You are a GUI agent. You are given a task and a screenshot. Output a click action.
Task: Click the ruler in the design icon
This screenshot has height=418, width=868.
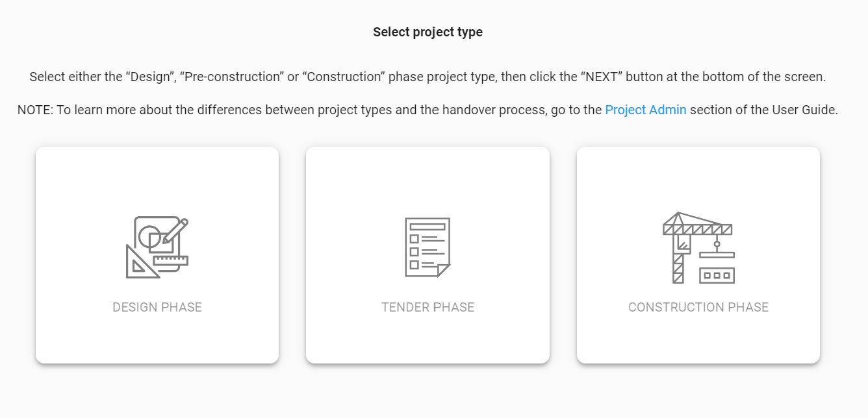171,262
